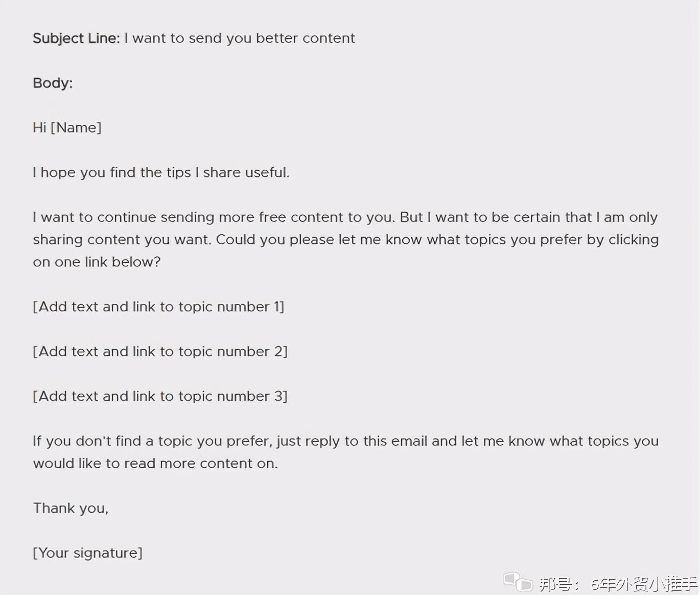This screenshot has width=700, height=595.
Task: Click the "邦号:" watermark label
Action: coord(559,583)
